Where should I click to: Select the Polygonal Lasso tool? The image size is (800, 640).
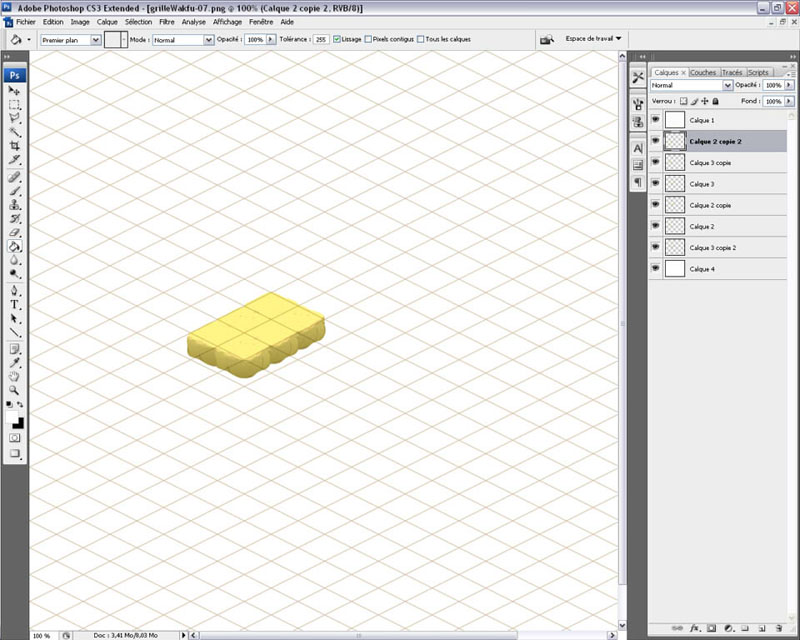tap(14, 118)
